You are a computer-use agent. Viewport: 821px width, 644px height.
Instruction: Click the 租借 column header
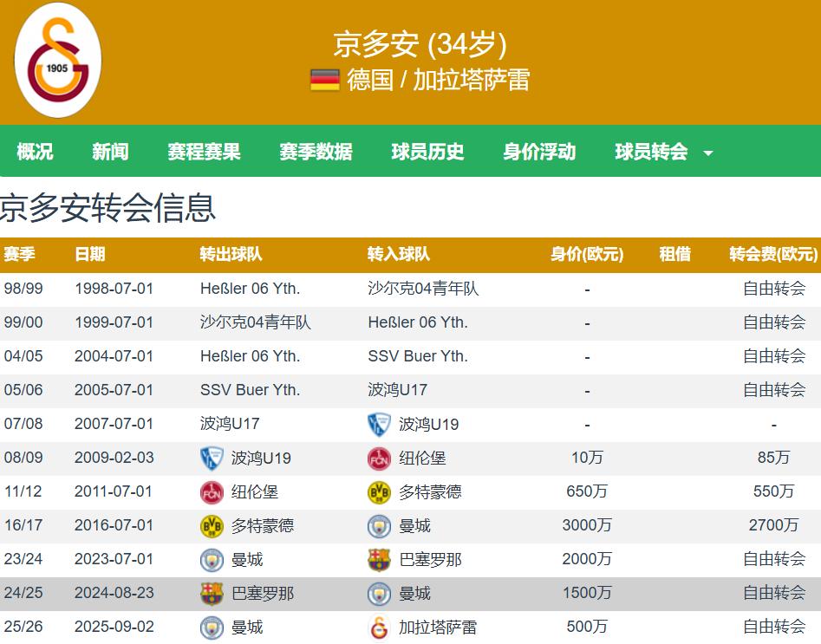point(674,255)
